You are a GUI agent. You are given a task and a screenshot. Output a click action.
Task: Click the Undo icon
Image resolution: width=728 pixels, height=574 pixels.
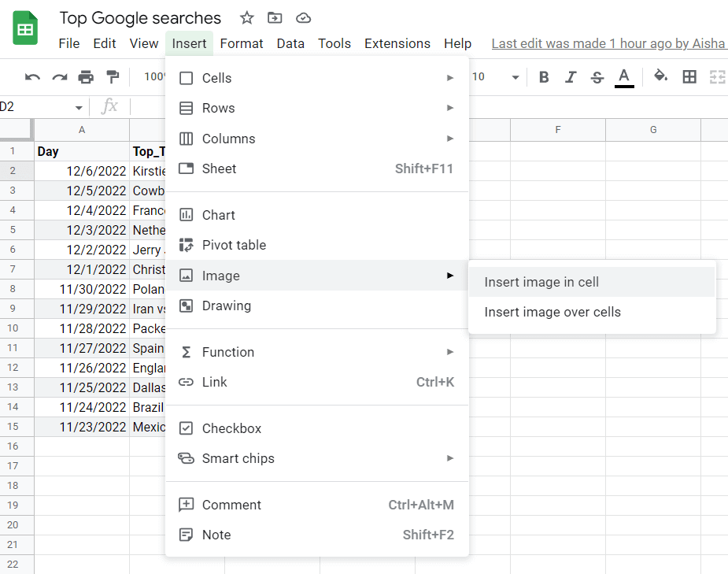pos(32,76)
